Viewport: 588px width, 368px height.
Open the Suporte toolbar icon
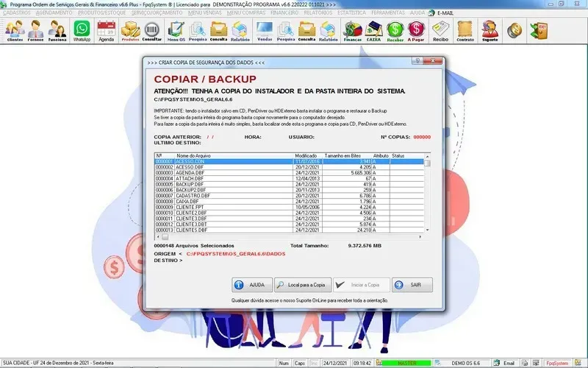coord(489,30)
